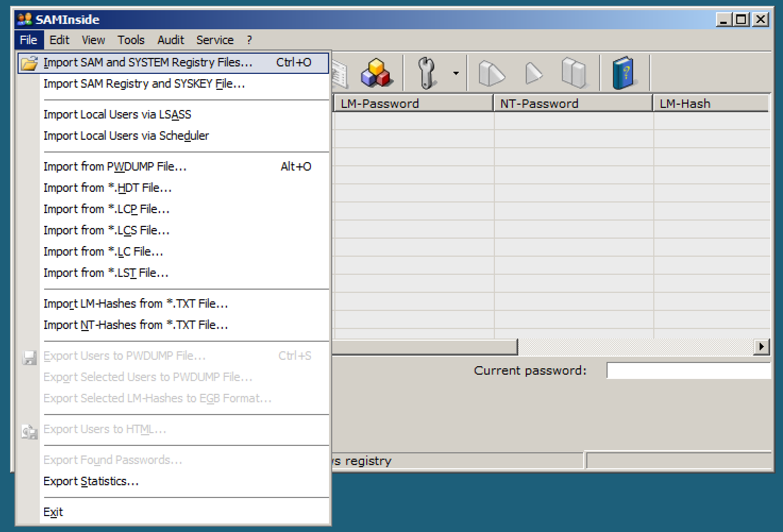Click the SAMInside app icon in title bar

coord(24,19)
